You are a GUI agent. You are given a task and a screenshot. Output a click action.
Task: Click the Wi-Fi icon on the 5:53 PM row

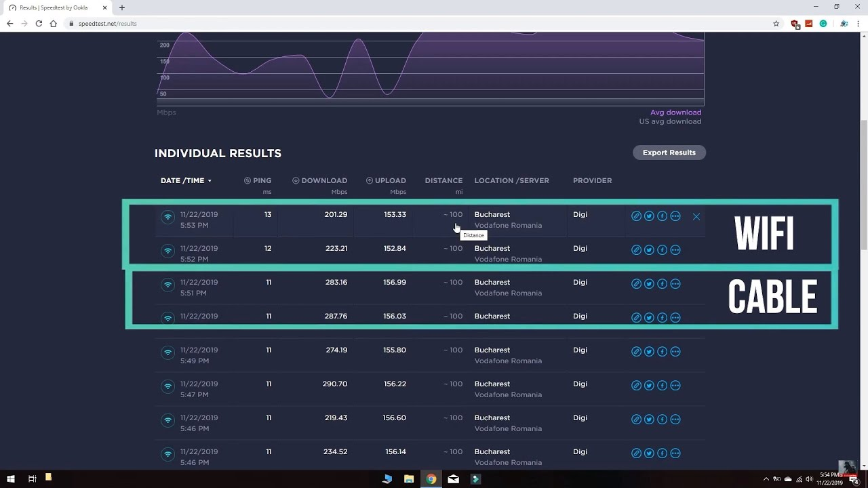(167, 217)
